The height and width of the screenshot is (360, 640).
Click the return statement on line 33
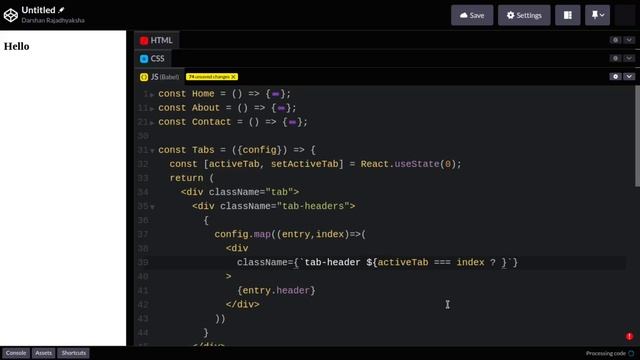[186, 178]
